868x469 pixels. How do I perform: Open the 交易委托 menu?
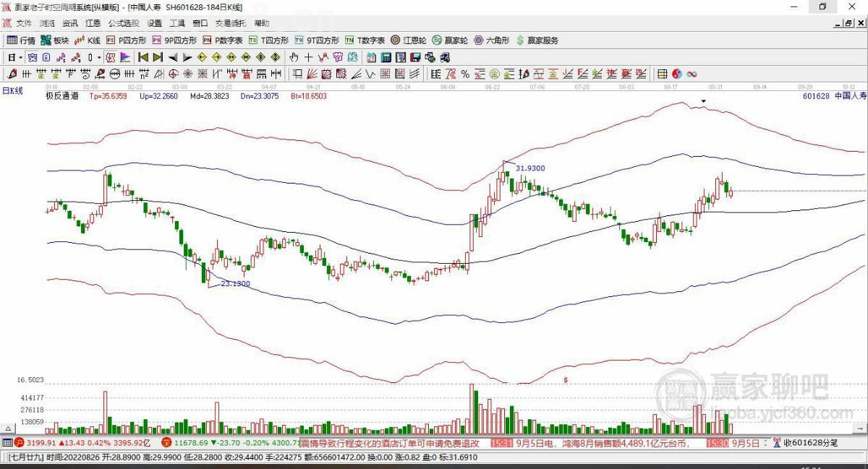click(x=230, y=23)
